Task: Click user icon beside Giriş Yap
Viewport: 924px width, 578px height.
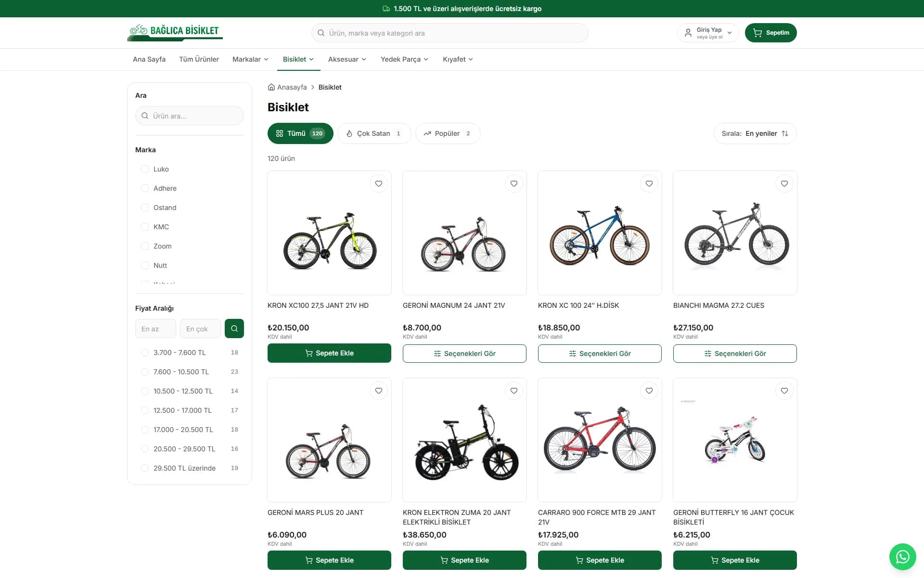Action: 688,33
